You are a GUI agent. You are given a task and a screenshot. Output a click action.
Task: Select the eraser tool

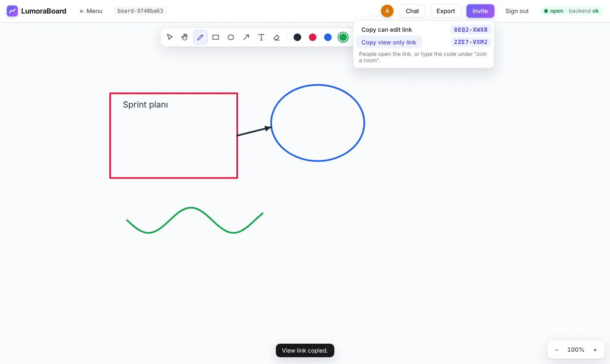pyautogui.click(x=277, y=37)
